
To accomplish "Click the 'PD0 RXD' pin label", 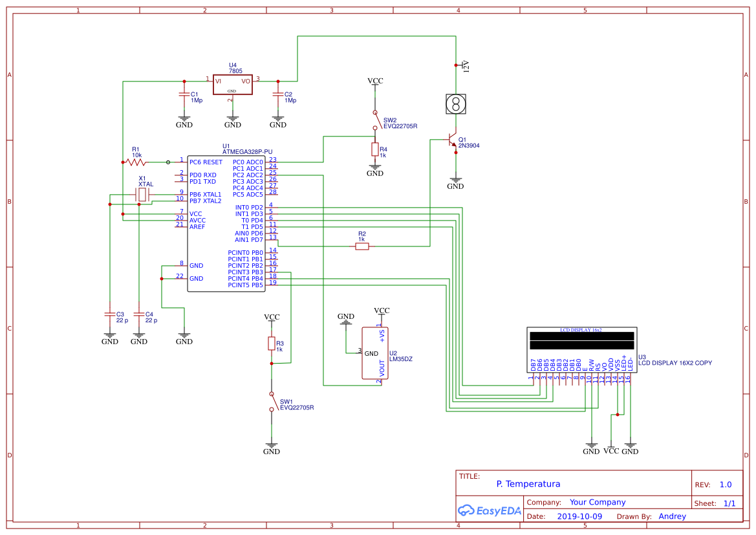I will [203, 175].
